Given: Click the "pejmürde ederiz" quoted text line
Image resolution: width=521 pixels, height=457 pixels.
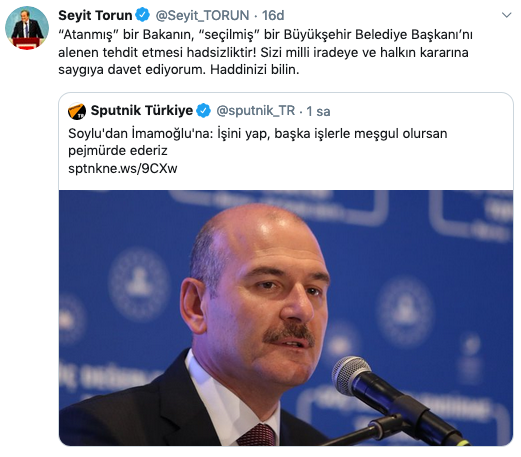Looking at the screenshot, I should point(118,151).
